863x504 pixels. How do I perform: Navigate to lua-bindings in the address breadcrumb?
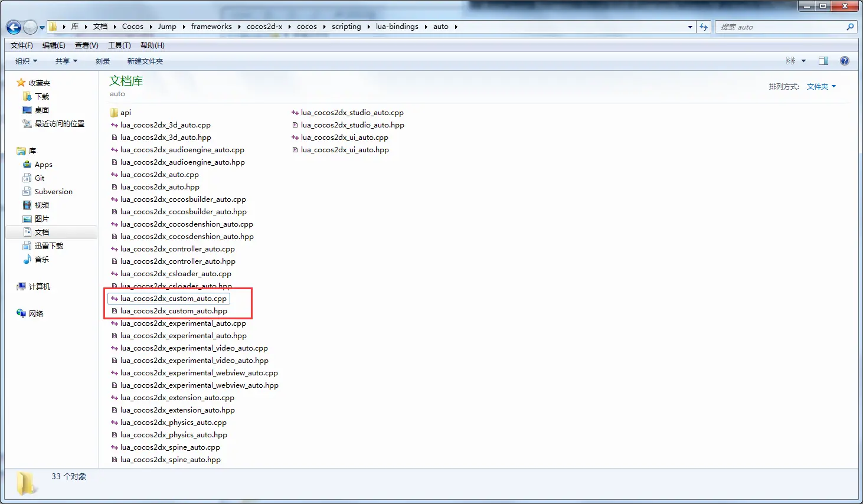click(x=397, y=27)
